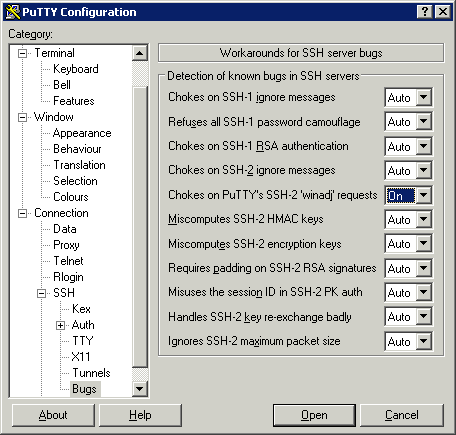This screenshot has height=435, width=456.
Task: Select SSH category in tree
Action: point(64,293)
